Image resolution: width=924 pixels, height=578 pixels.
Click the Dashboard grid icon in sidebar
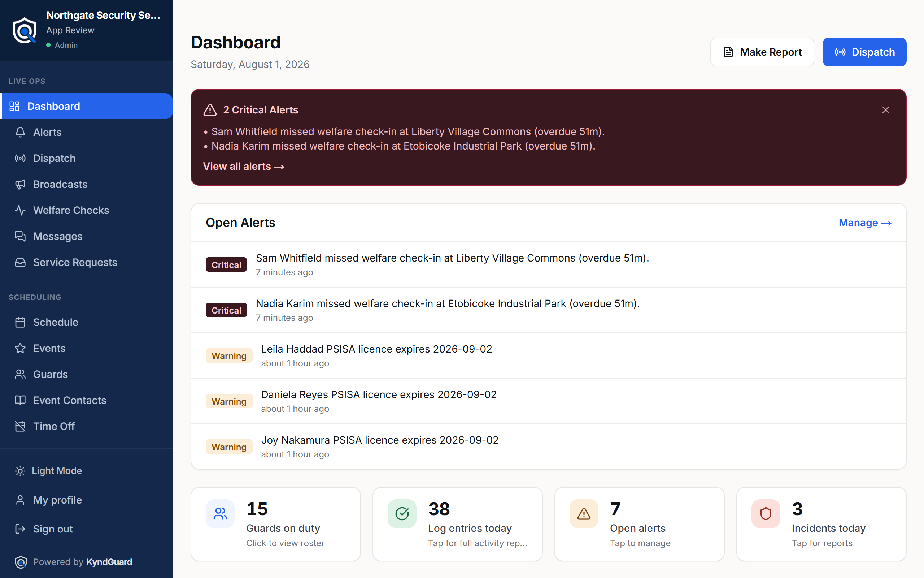coord(14,106)
